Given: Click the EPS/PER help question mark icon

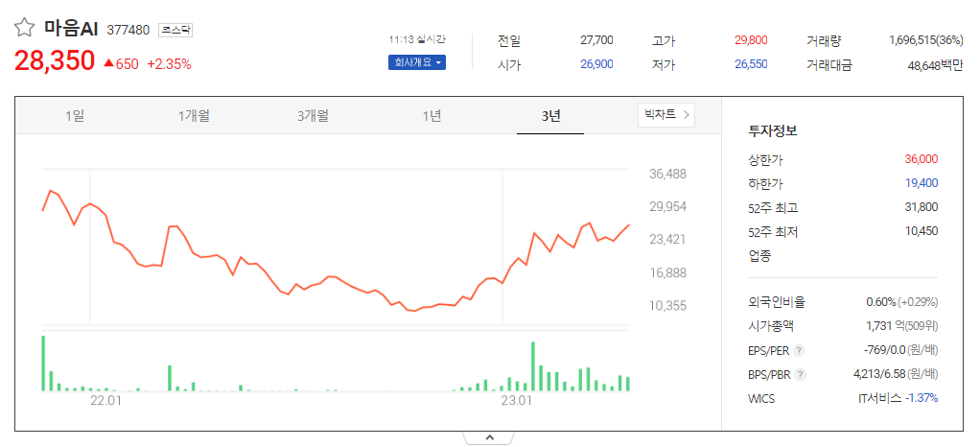Looking at the screenshot, I should [x=798, y=351].
